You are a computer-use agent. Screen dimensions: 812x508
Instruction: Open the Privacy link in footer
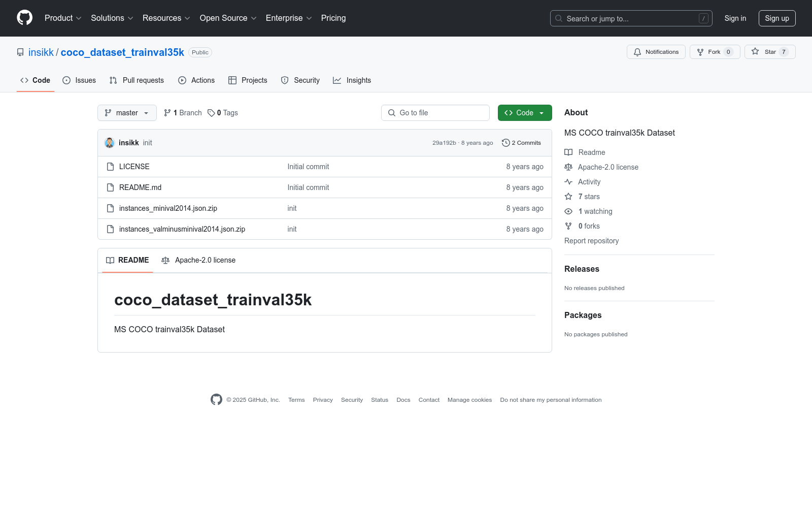tap(323, 400)
